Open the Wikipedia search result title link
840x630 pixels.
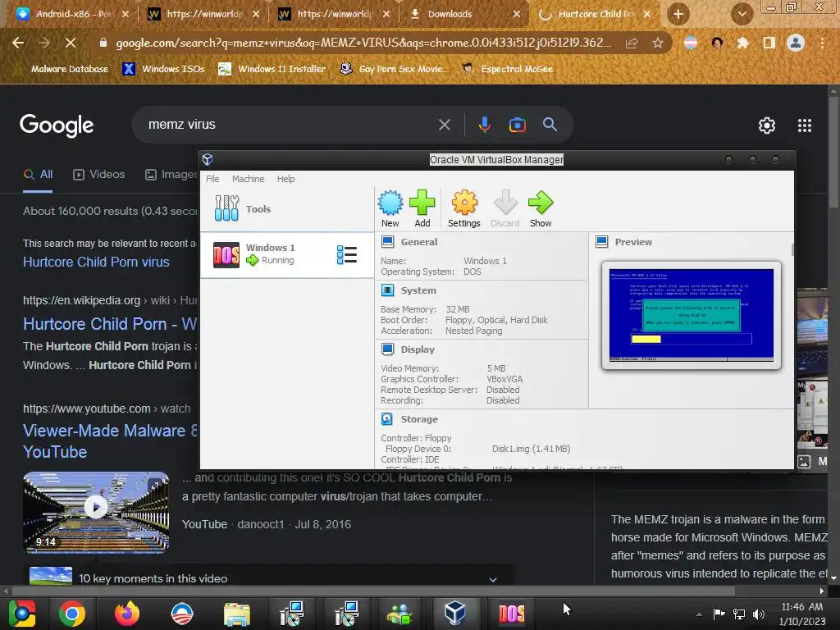click(x=110, y=324)
